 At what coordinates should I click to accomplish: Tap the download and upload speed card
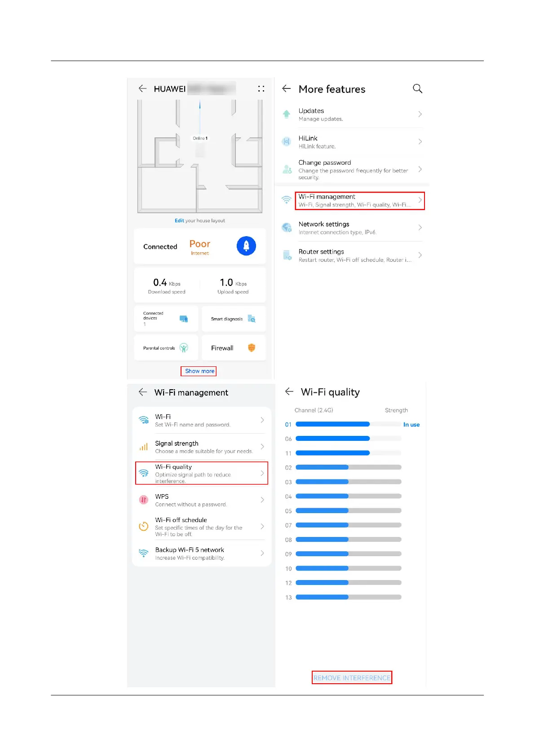200,285
